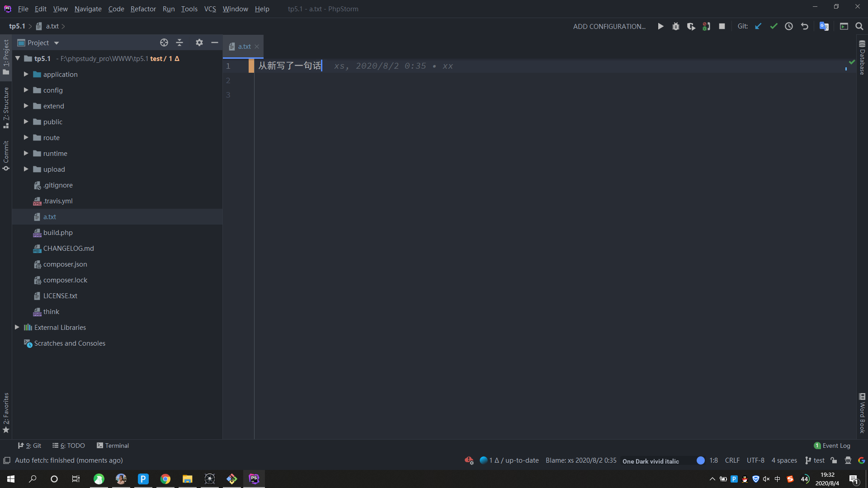Click the red error settings icon in status bar

(x=469, y=460)
